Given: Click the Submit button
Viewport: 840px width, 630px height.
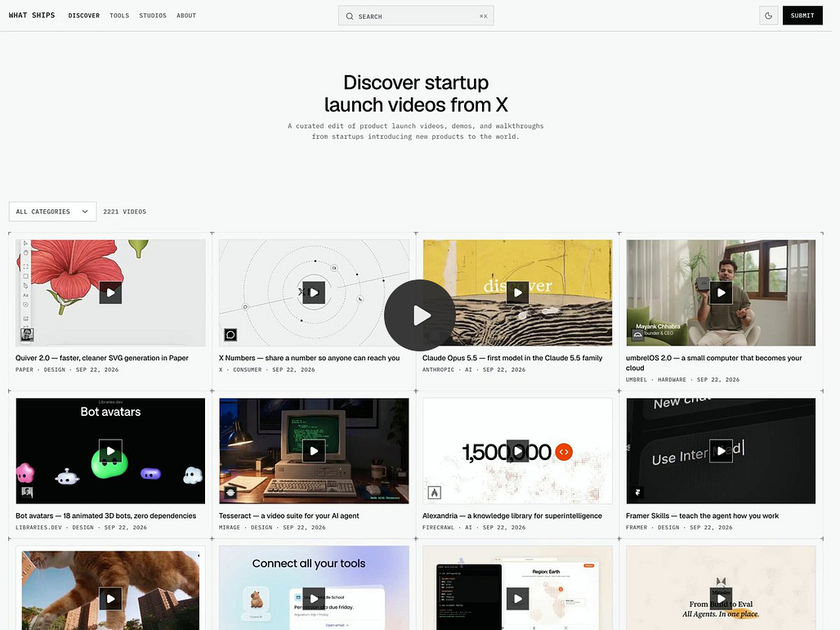Looking at the screenshot, I should pyautogui.click(x=802, y=16).
